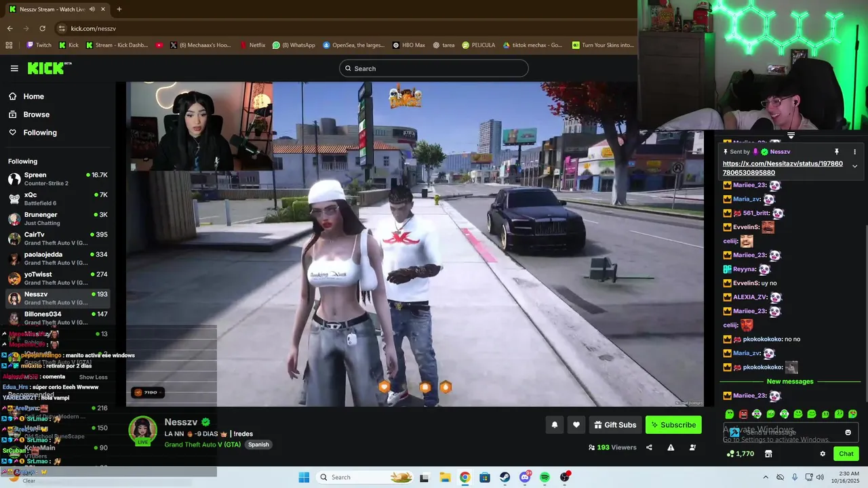The width and height of the screenshot is (868, 488).
Task: Open Billones034 channel in Following list
Action: coord(58,318)
